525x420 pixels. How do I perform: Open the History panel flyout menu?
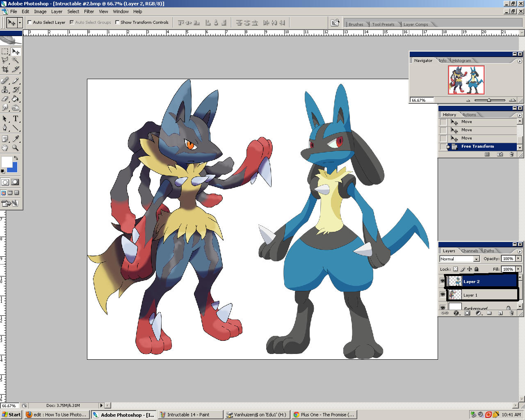point(520,115)
